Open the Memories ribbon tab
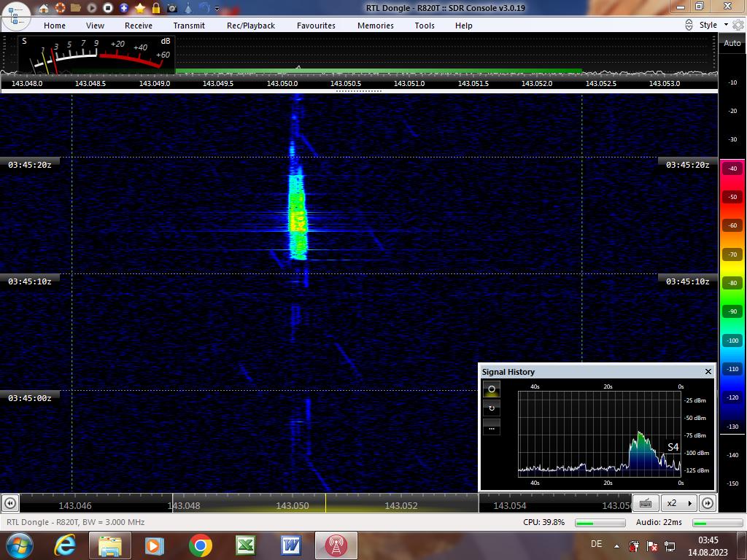This screenshot has width=747, height=560. click(x=376, y=26)
